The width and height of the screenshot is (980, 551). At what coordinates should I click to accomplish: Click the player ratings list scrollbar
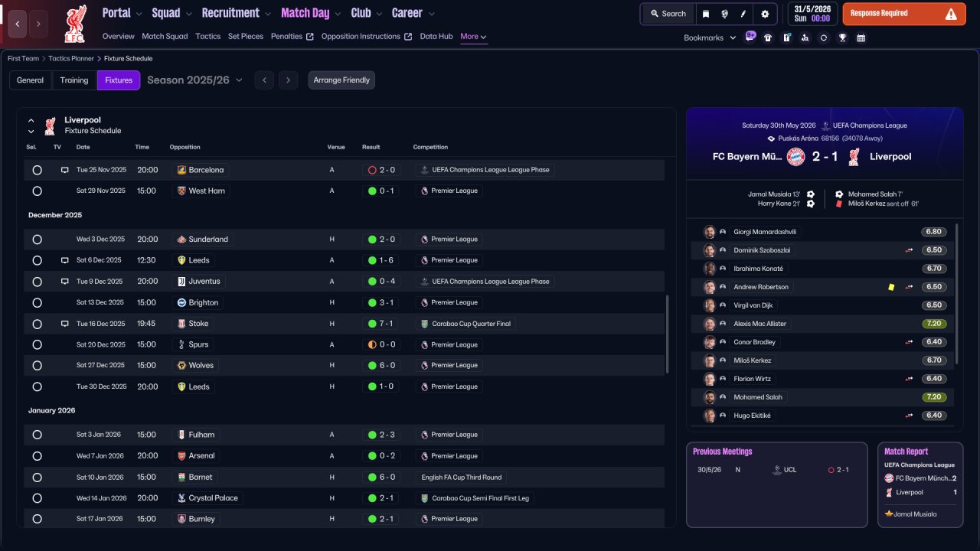pyautogui.click(x=957, y=293)
